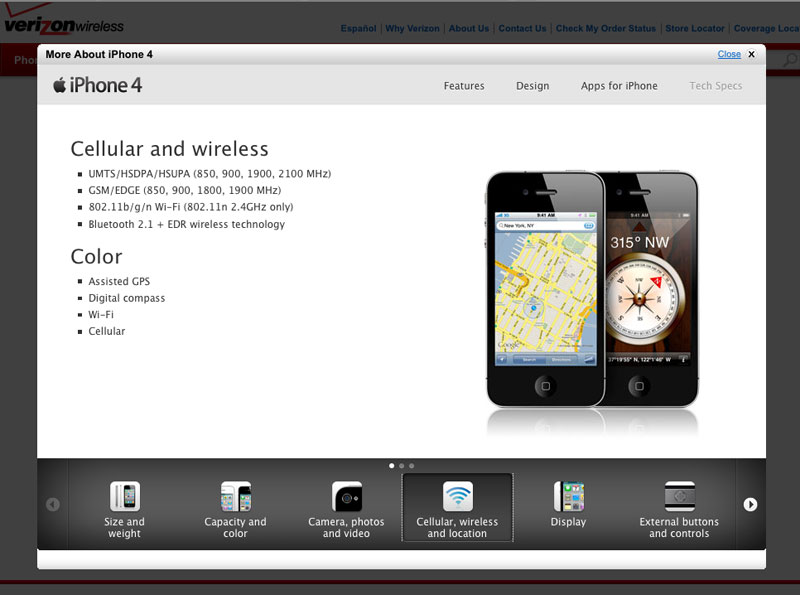Click the Display icon in carousel
The width and height of the screenshot is (800, 595).
coord(568,495)
